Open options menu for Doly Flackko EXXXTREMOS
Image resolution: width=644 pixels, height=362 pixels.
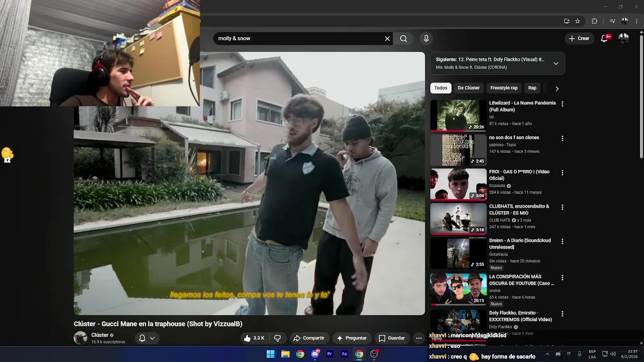[x=562, y=314]
